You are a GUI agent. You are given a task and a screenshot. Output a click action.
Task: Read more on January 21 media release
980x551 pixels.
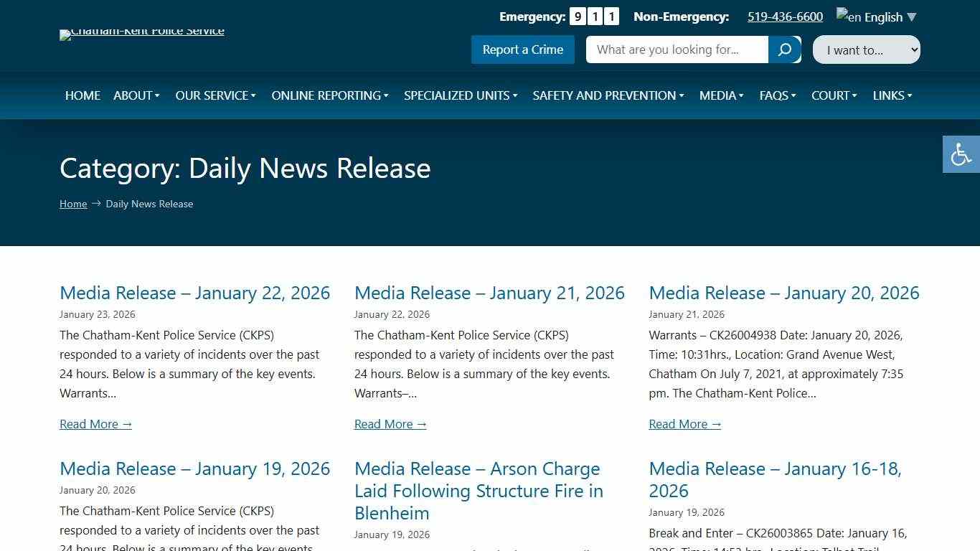pos(390,424)
